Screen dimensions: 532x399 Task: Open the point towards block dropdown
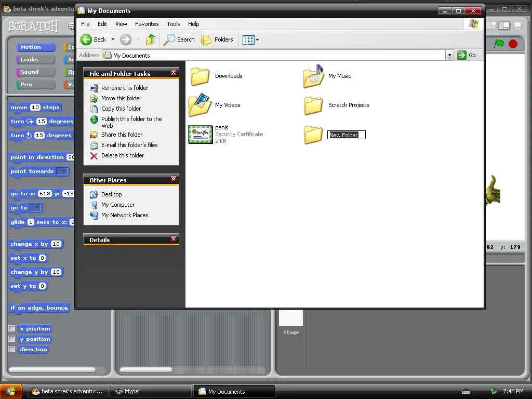pyautogui.click(x=62, y=171)
